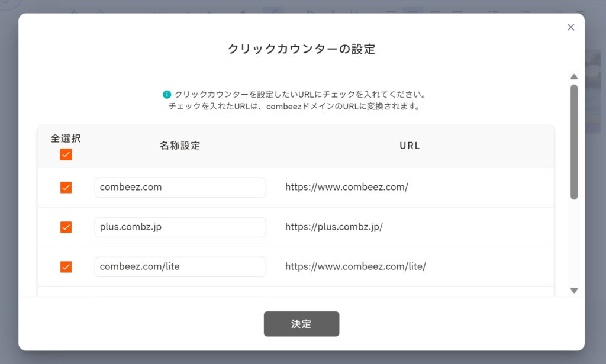Click the https://www.combeez.com/ URL text
Viewport: 606px width, 364px height.
tap(347, 188)
